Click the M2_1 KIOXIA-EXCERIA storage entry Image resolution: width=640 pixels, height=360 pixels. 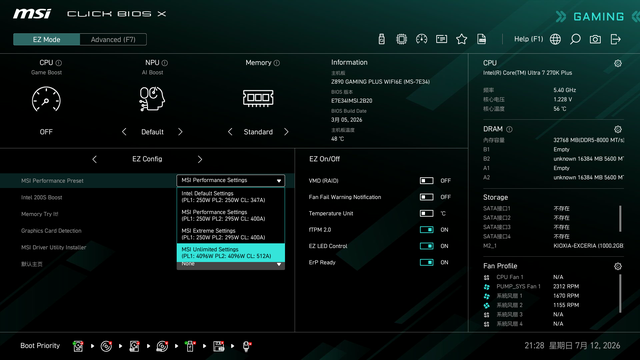tap(553, 246)
